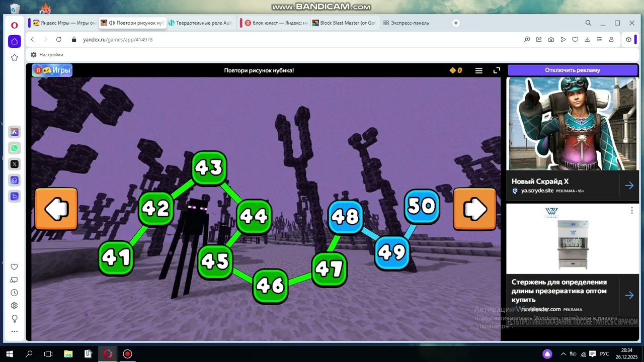Click the orange right arrow button
This screenshot has width=644, height=362.
click(475, 209)
